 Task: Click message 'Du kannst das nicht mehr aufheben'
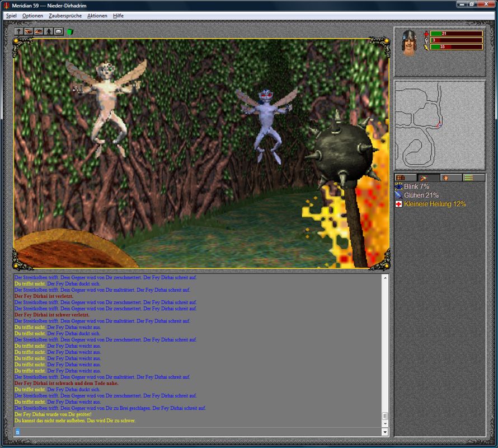click(50, 421)
